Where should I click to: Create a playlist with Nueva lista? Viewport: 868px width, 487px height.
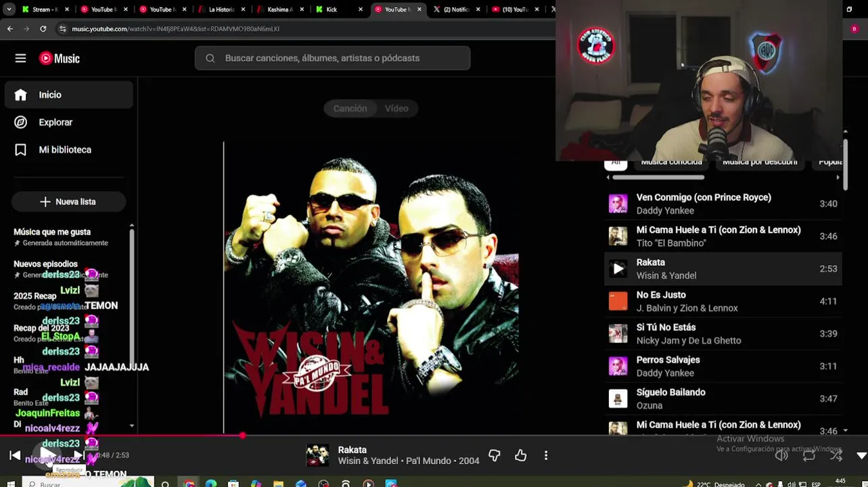[68, 202]
